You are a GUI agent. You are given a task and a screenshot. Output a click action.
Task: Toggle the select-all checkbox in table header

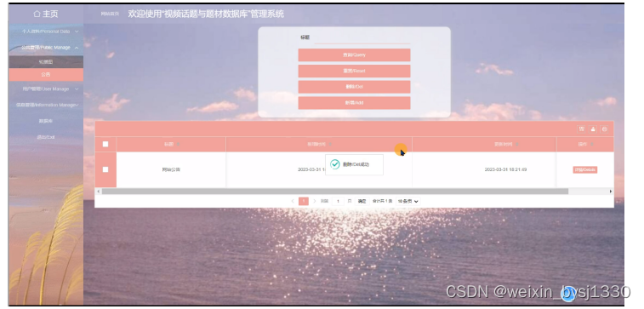click(105, 144)
